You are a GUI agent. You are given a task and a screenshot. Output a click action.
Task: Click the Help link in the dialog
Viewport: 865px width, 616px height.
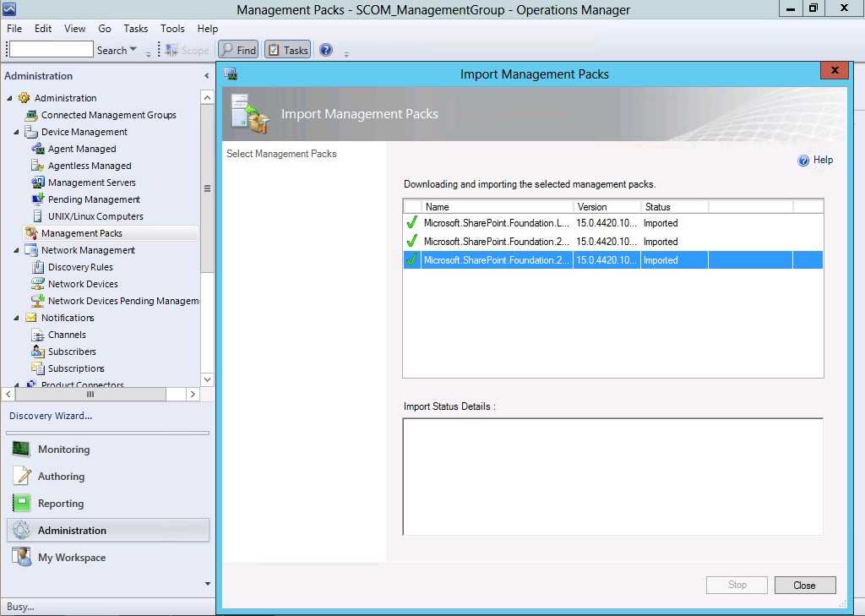click(823, 160)
